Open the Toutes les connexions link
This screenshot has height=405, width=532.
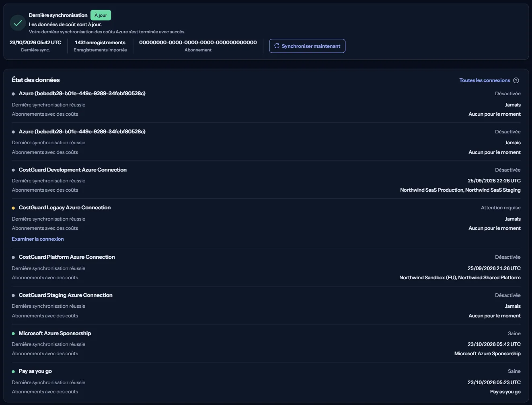485,80
